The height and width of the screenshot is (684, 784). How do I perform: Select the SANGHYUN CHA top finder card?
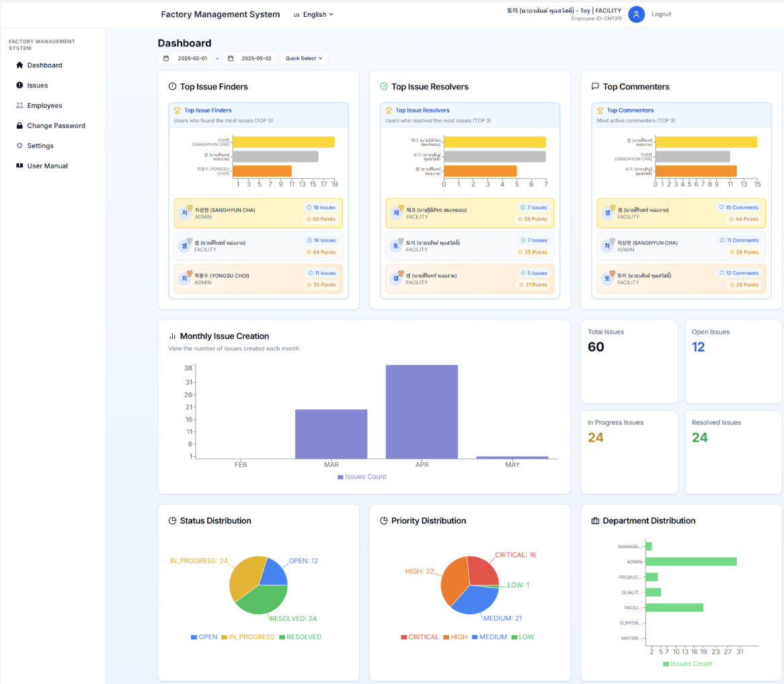[258, 214]
